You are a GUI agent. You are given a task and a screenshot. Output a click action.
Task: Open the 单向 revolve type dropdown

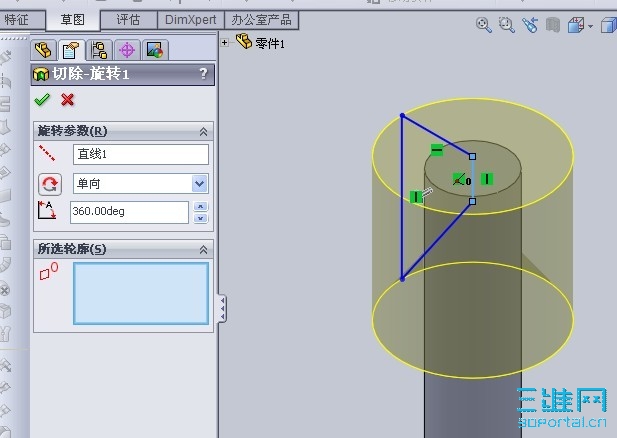[x=200, y=184]
